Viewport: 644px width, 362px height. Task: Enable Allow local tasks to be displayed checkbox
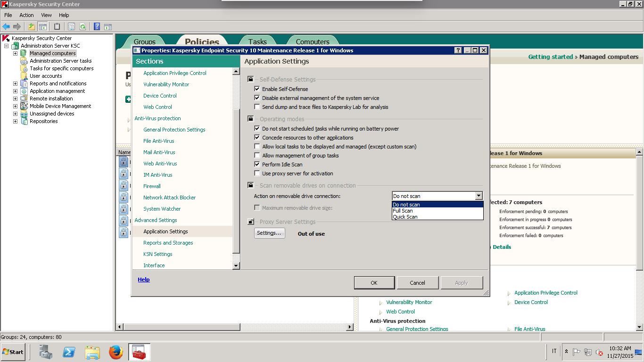coord(257,147)
